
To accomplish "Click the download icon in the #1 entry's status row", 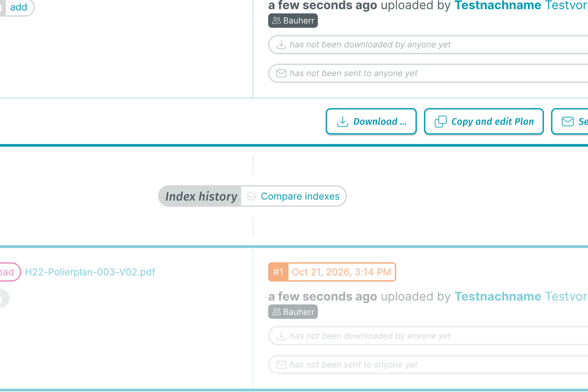I will coord(281,336).
